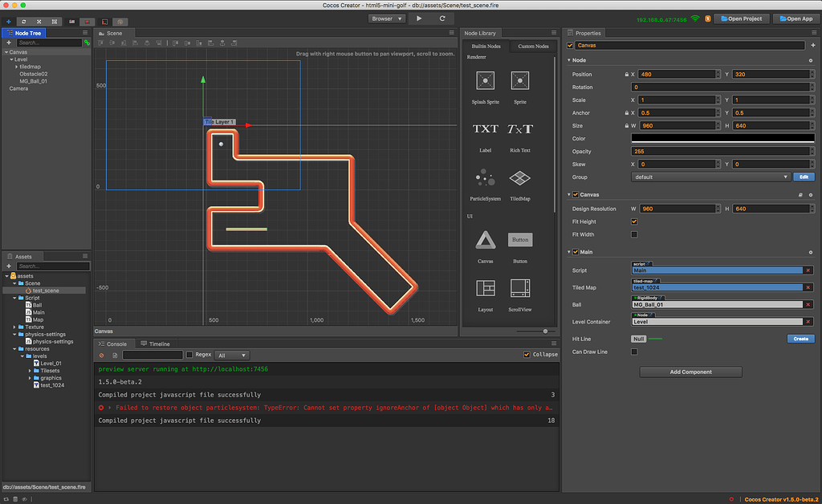Select the Rect transform tool
The image size is (822, 504).
(54, 22)
